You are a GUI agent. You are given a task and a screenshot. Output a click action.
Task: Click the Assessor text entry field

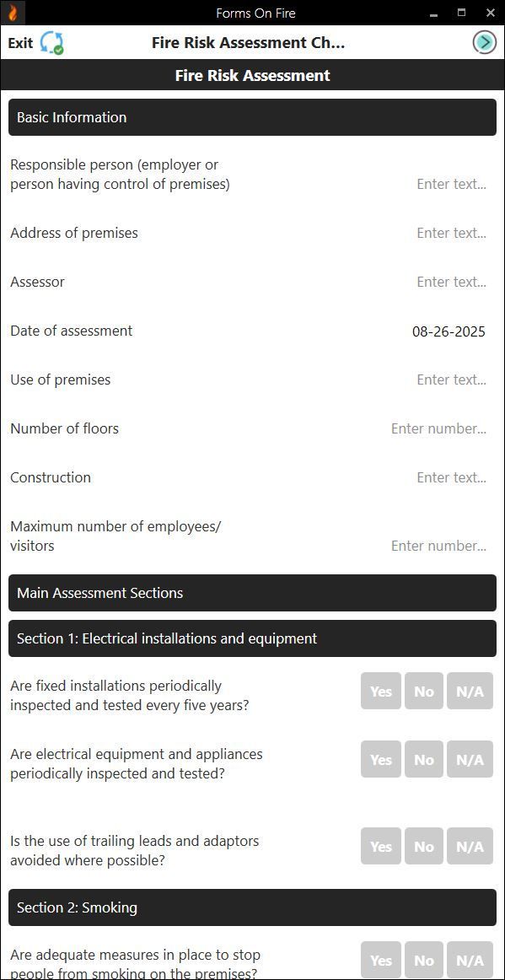click(x=451, y=282)
